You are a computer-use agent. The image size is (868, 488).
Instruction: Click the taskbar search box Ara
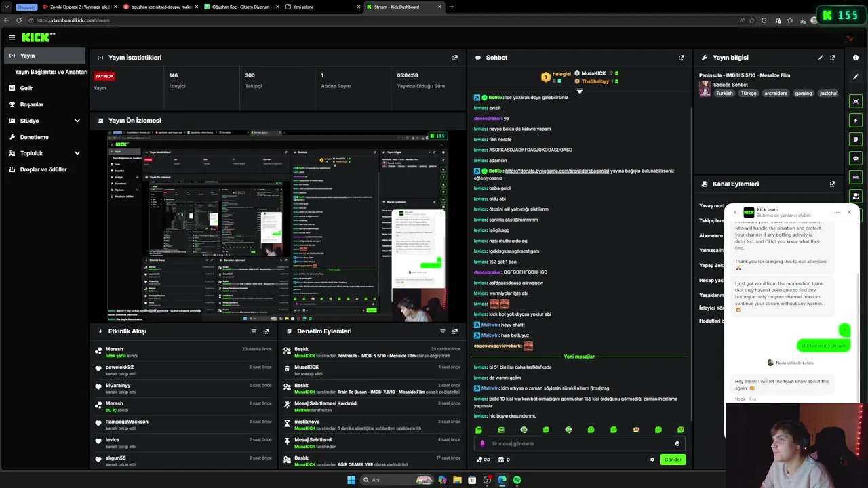[x=398, y=480]
